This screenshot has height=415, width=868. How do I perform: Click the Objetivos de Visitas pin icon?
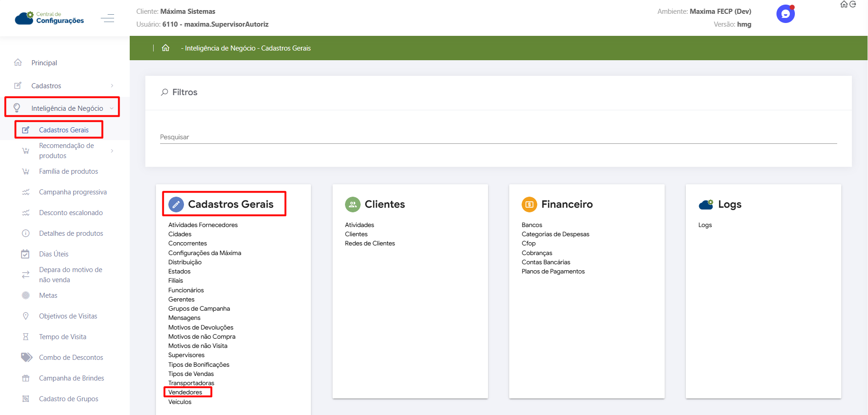pos(26,316)
